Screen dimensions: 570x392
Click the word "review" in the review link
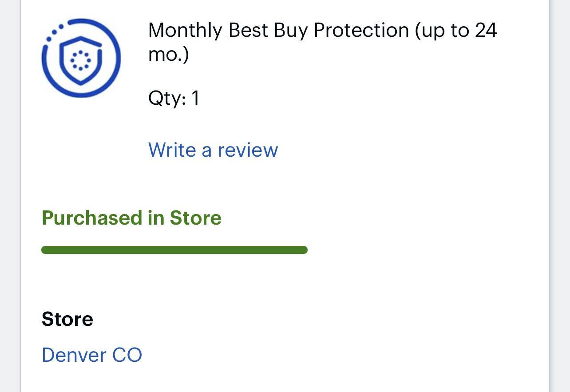(x=248, y=150)
